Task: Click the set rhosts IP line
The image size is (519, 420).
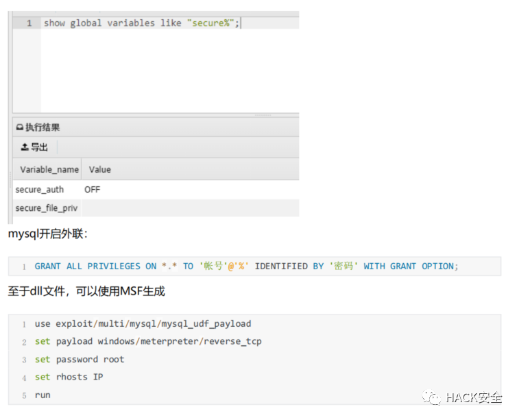Action: [69, 377]
